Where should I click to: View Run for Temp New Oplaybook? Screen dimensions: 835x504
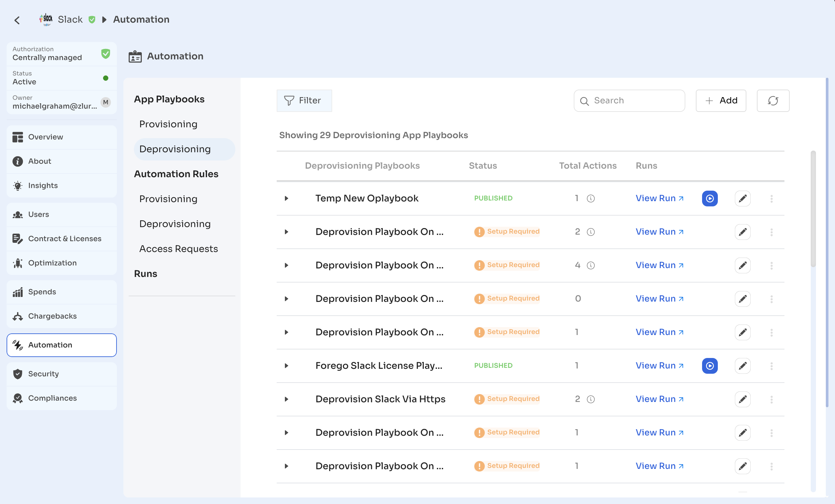coord(659,199)
